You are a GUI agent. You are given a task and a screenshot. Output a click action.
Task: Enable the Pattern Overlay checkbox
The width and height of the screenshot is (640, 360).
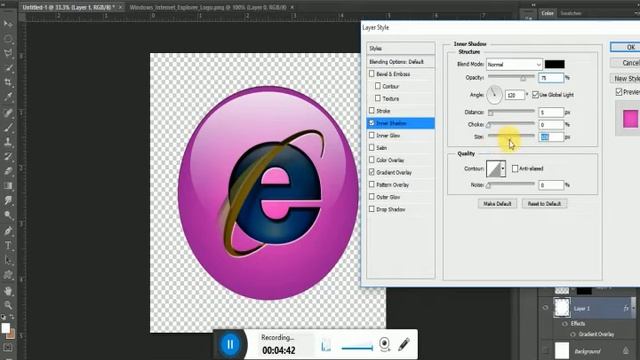click(371, 184)
